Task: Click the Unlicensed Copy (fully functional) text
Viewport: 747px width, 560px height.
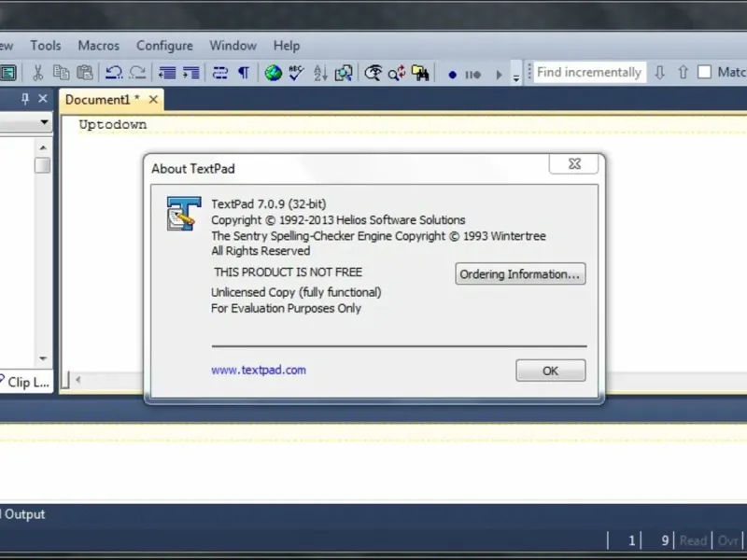Action: click(296, 292)
